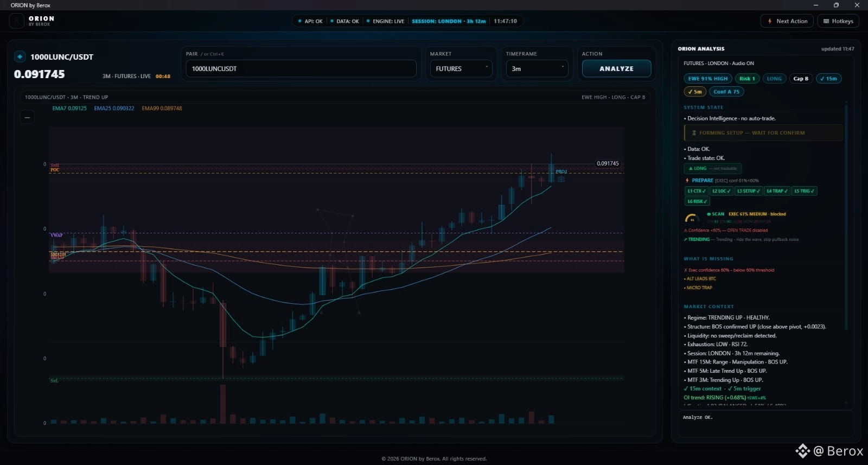Click the ENGINE LIVE status dot

click(x=368, y=21)
